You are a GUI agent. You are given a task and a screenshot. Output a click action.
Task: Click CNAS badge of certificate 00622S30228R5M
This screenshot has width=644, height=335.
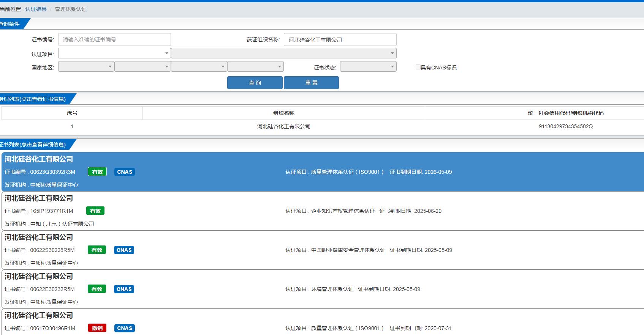pyautogui.click(x=124, y=250)
